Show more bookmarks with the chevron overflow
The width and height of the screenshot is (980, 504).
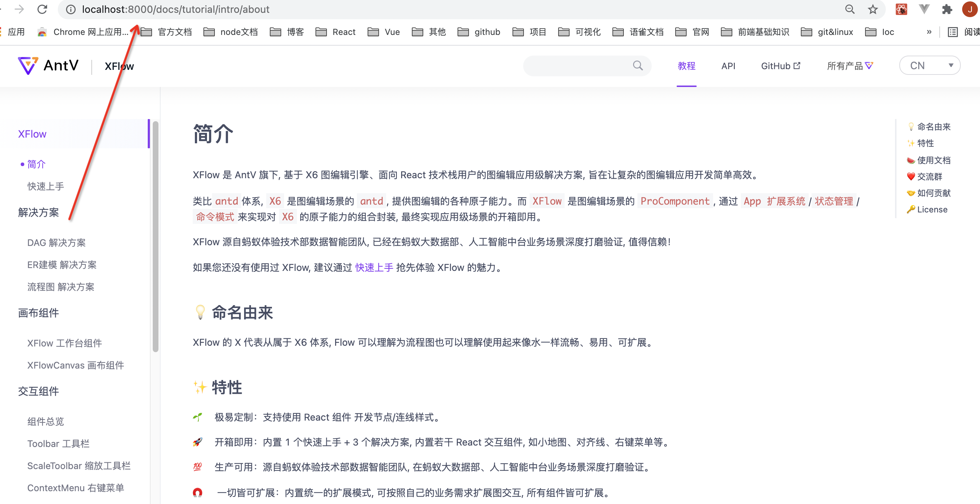click(929, 32)
